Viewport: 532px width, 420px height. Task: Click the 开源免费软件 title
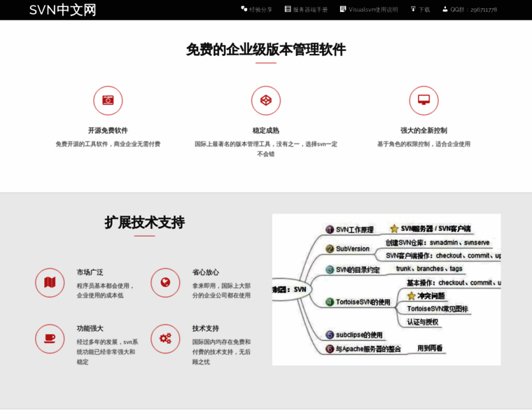click(108, 130)
